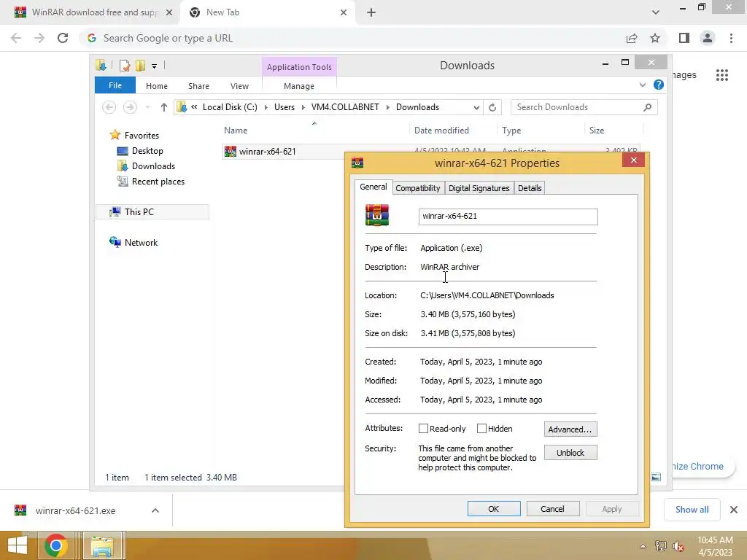Sort by Name column header
Viewport: 747px width, 560px height.
pyautogui.click(x=236, y=131)
